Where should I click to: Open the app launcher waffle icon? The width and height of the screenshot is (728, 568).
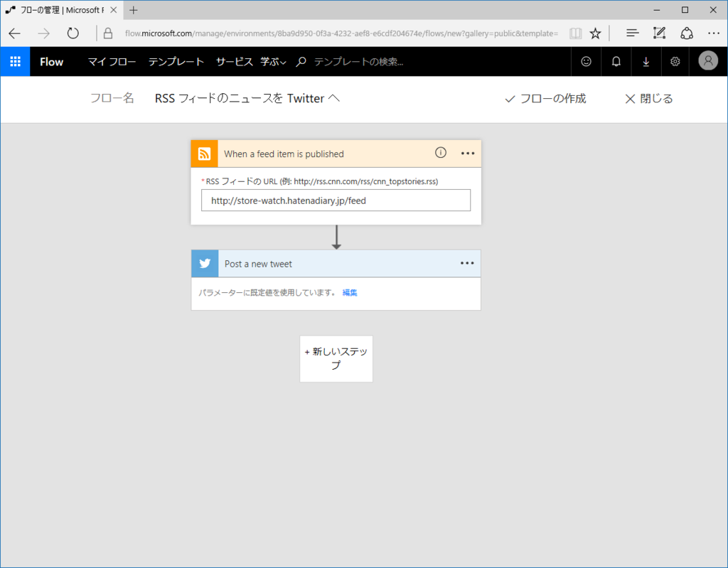point(16,61)
